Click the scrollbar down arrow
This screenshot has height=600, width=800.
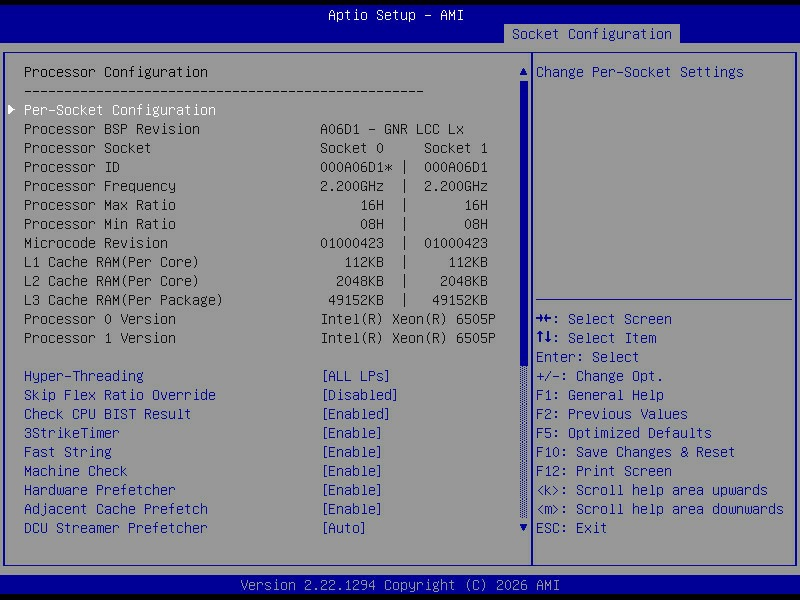[x=523, y=528]
